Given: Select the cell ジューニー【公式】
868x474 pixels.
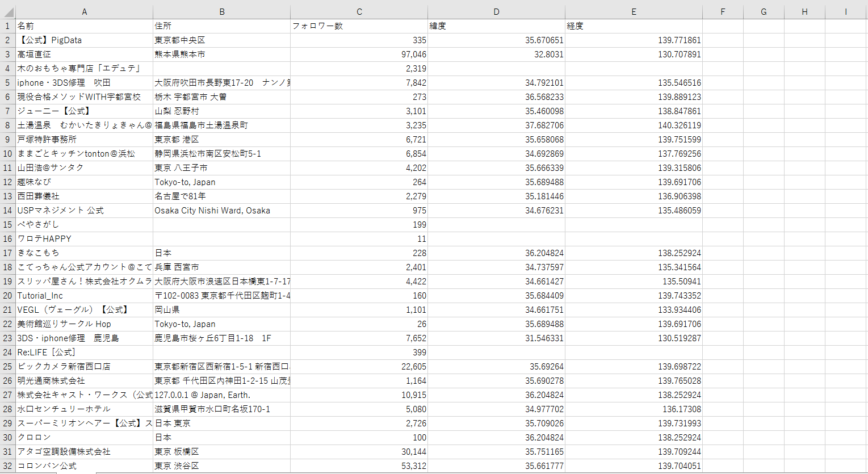Looking at the screenshot, I should tap(85, 111).
